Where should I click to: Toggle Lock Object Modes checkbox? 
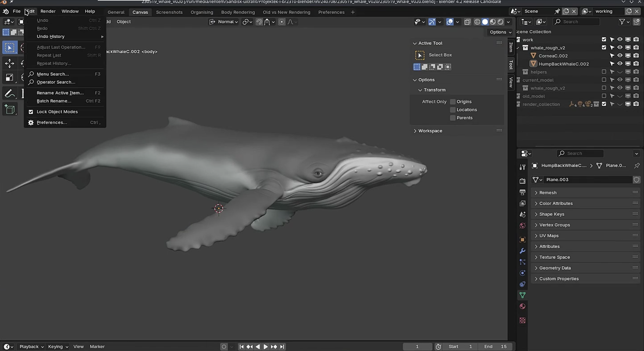(31, 112)
